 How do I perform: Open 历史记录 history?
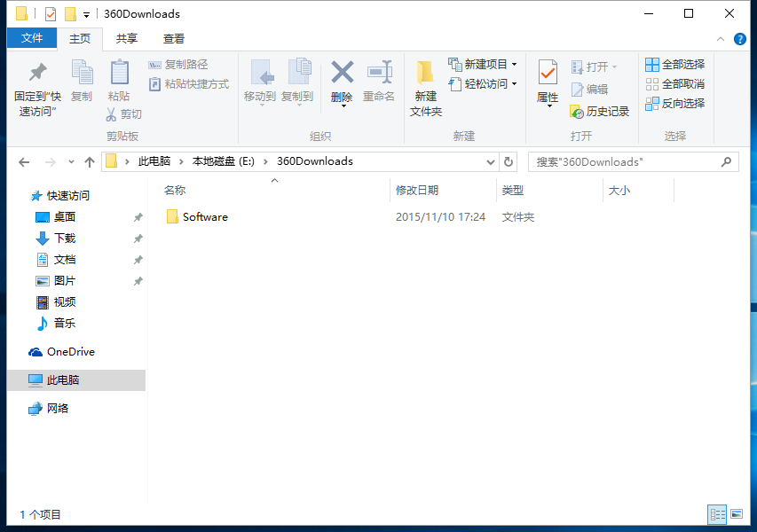(600, 112)
